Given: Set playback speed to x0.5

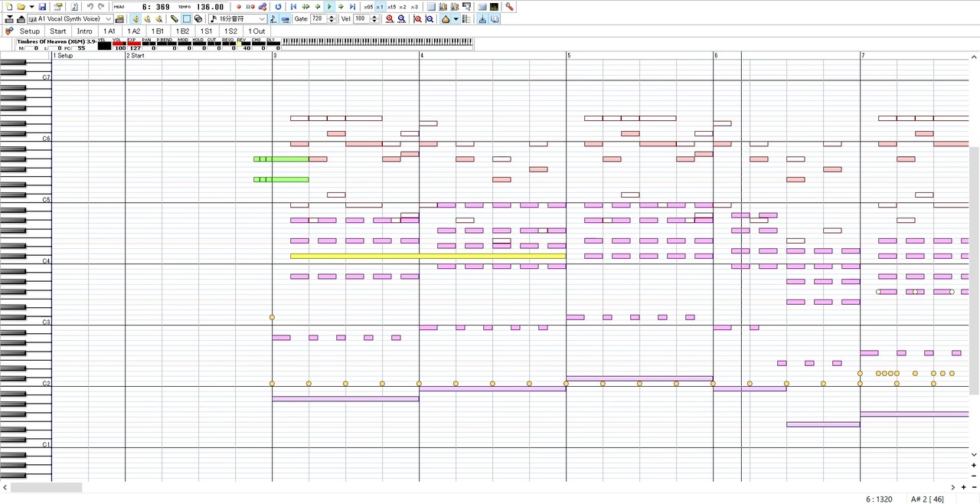Looking at the screenshot, I should click(x=368, y=7).
